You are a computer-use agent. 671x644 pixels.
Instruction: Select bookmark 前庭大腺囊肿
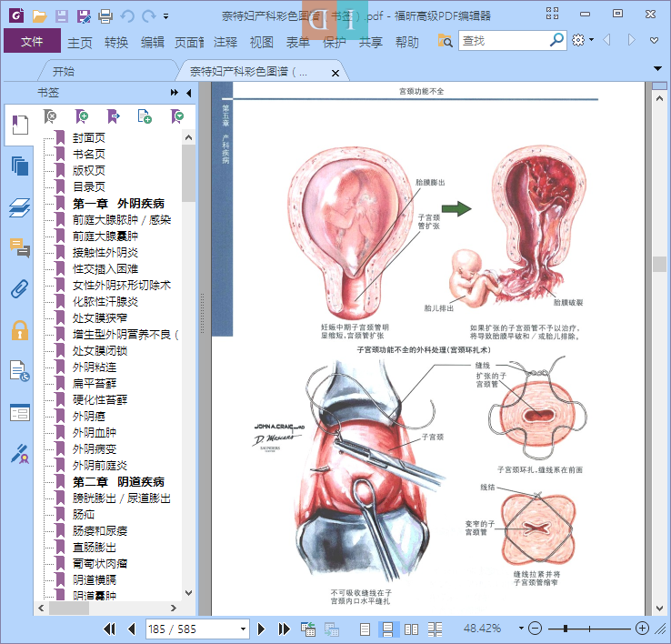click(105, 236)
